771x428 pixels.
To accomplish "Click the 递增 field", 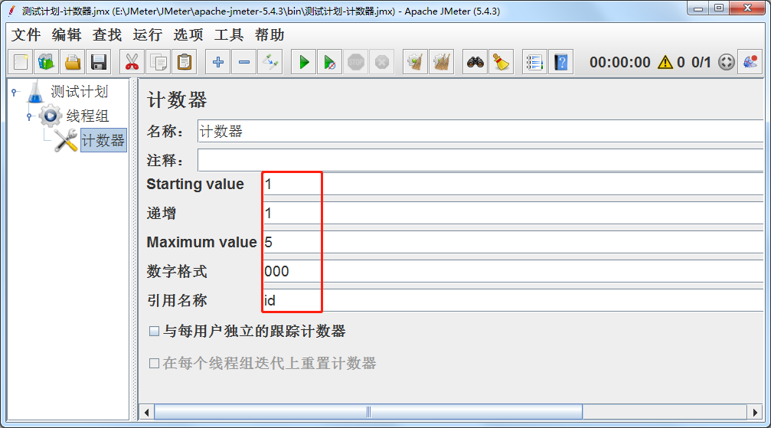I will (513, 213).
